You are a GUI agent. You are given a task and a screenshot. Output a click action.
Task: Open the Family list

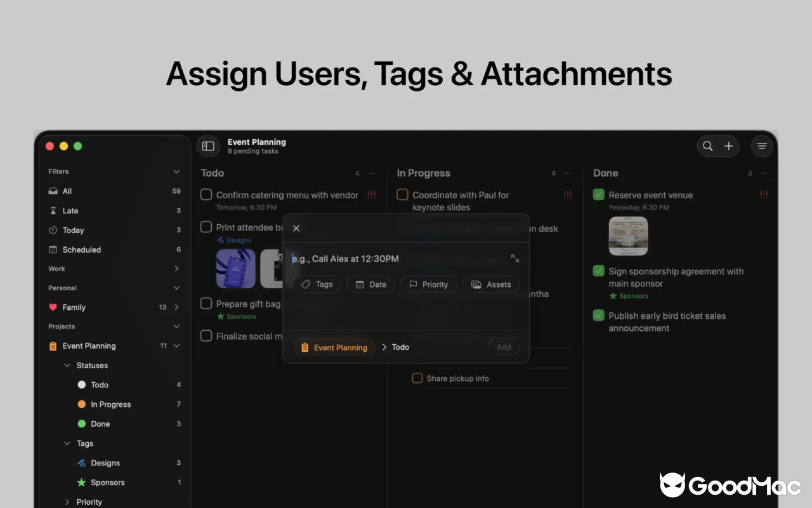pyautogui.click(x=114, y=307)
